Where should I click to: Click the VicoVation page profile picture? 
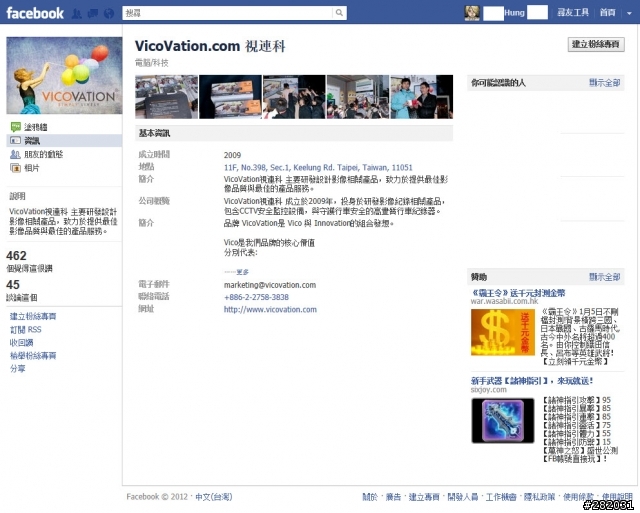[64, 76]
